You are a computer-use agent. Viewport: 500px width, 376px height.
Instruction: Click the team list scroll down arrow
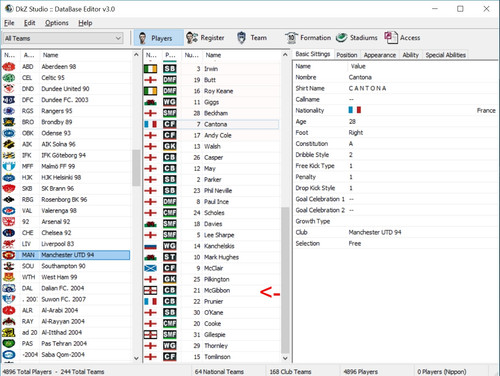(136, 358)
